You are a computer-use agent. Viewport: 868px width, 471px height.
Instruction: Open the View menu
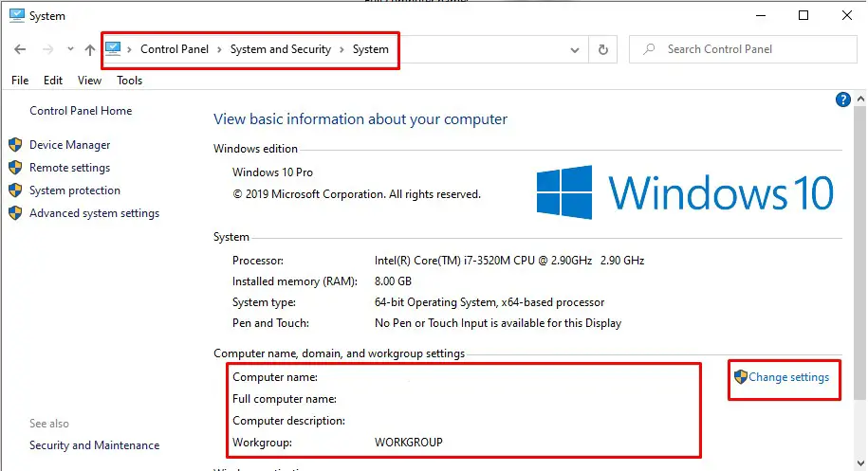(89, 81)
